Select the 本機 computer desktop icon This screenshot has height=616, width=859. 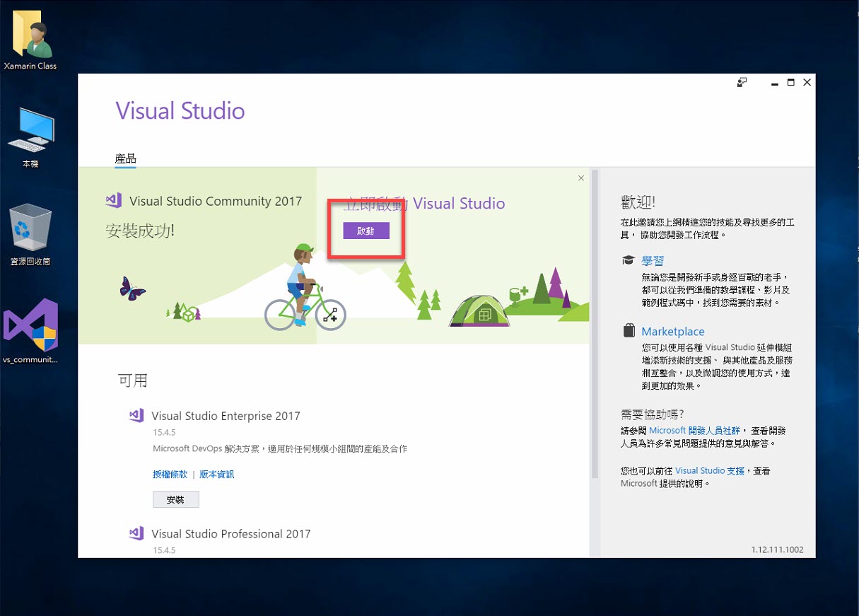point(30,138)
